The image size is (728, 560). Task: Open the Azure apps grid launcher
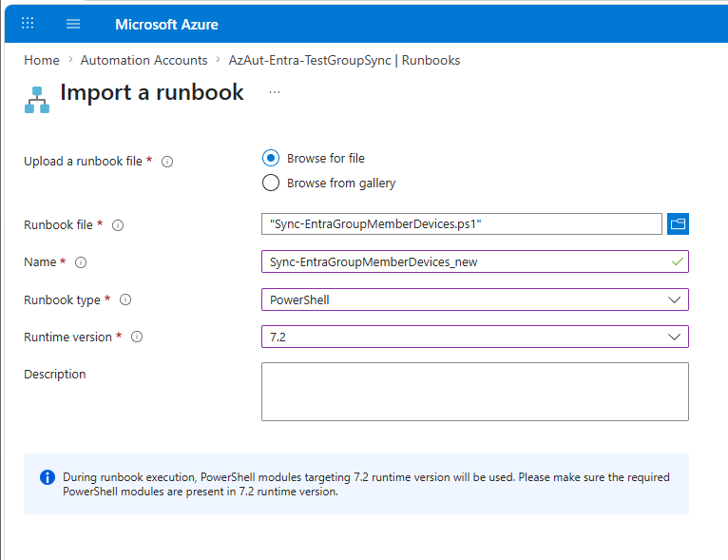click(x=28, y=23)
